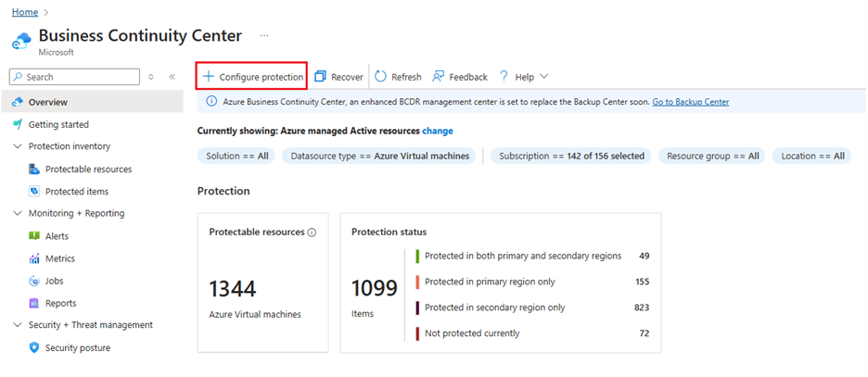Open the Help dropdown chevron
The height and width of the screenshot is (377, 868).
pos(543,76)
